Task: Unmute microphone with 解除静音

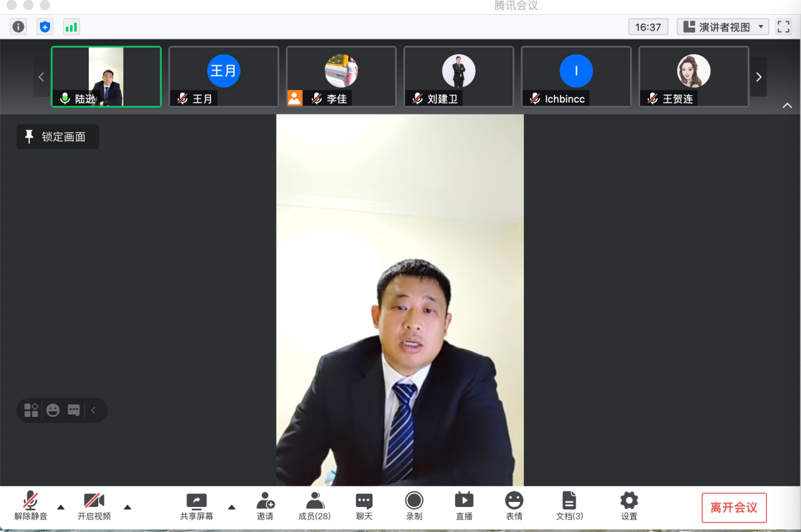Action: (x=31, y=506)
